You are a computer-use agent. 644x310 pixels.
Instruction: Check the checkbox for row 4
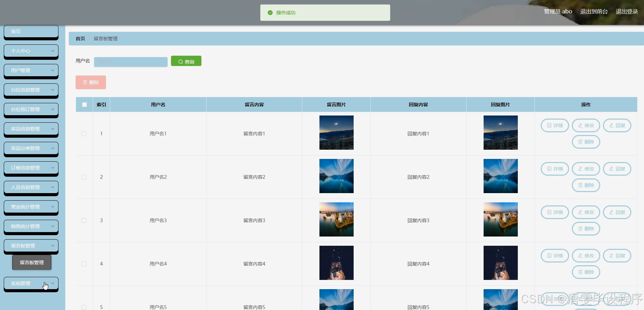tap(84, 264)
